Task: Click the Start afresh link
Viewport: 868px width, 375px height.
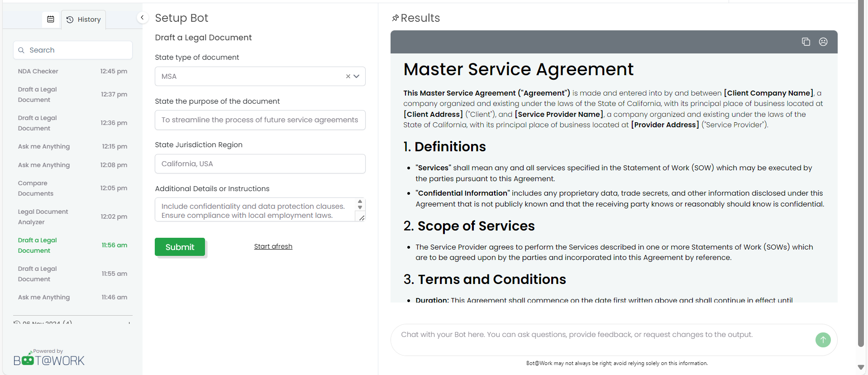Action: [273, 246]
